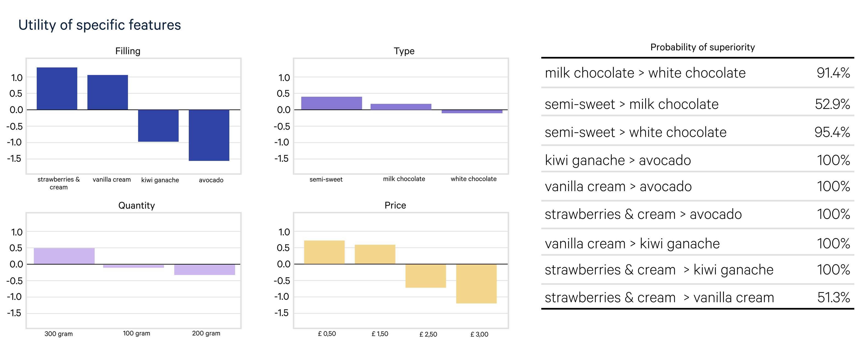Viewport: 868px width, 352px height.
Task: Click the 'Utility of specific features' heading
Action: pos(100,25)
